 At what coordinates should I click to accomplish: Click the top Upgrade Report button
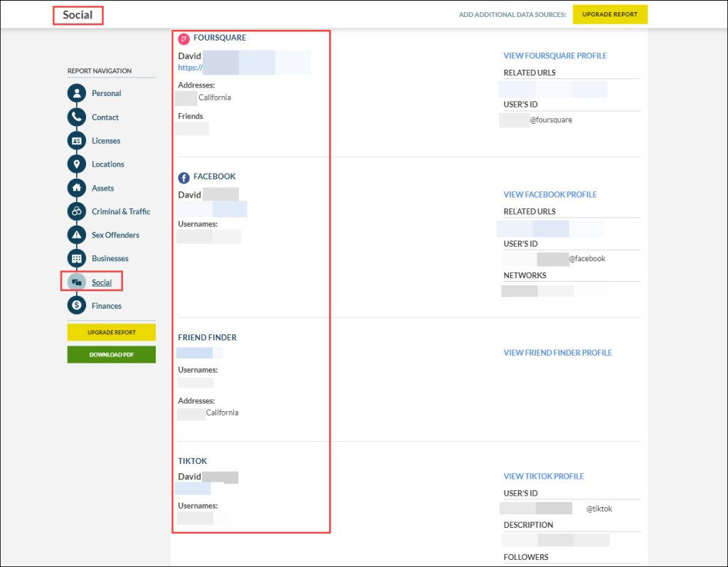pos(609,14)
